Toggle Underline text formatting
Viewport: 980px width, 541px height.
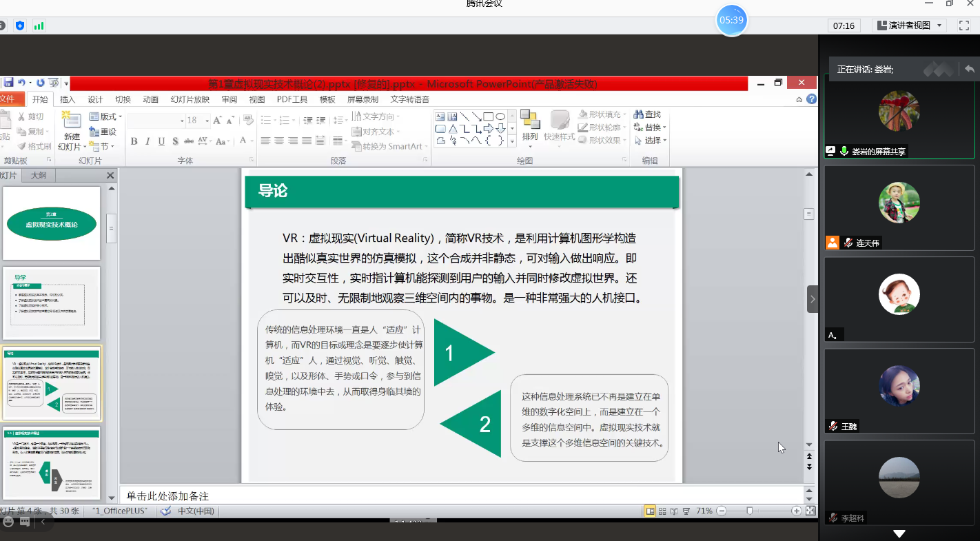pyautogui.click(x=161, y=141)
